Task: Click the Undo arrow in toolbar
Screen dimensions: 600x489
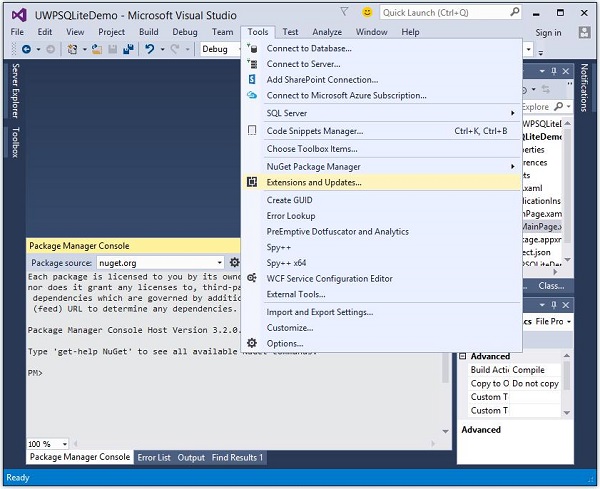Action: point(148,49)
